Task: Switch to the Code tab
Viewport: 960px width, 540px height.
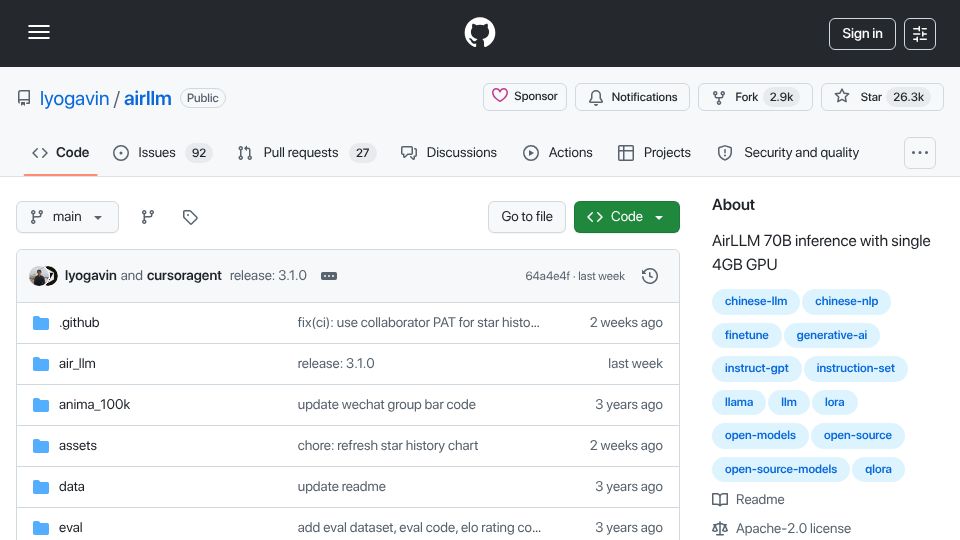Action: pos(61,152)
